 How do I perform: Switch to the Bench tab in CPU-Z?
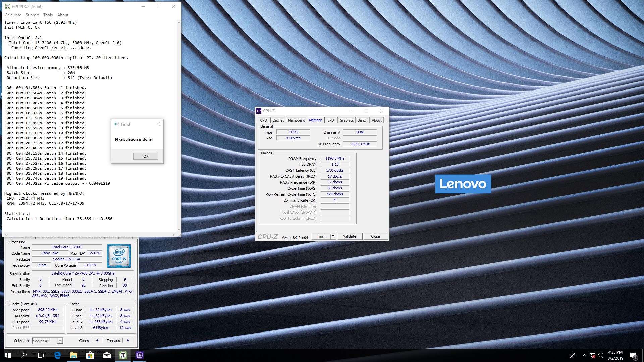click(362, 120)
